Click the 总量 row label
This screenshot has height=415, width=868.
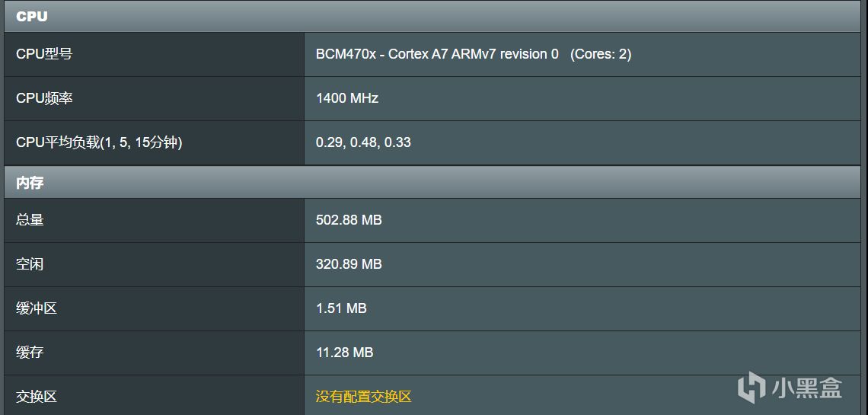[x=30, y=220]
